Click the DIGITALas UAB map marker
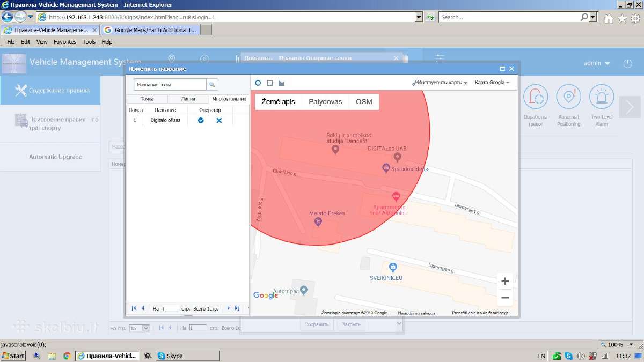Screen dimensions: 644x362 [397, 157]
